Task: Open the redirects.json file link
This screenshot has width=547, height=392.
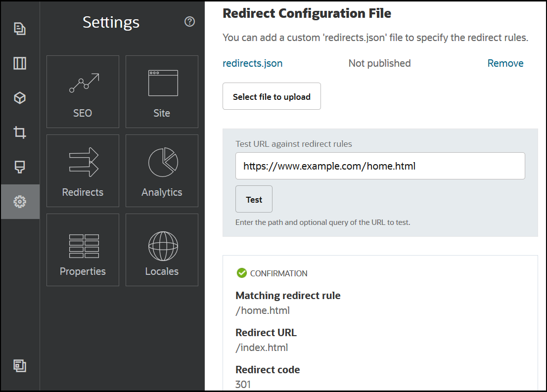Action: (253, 63)
